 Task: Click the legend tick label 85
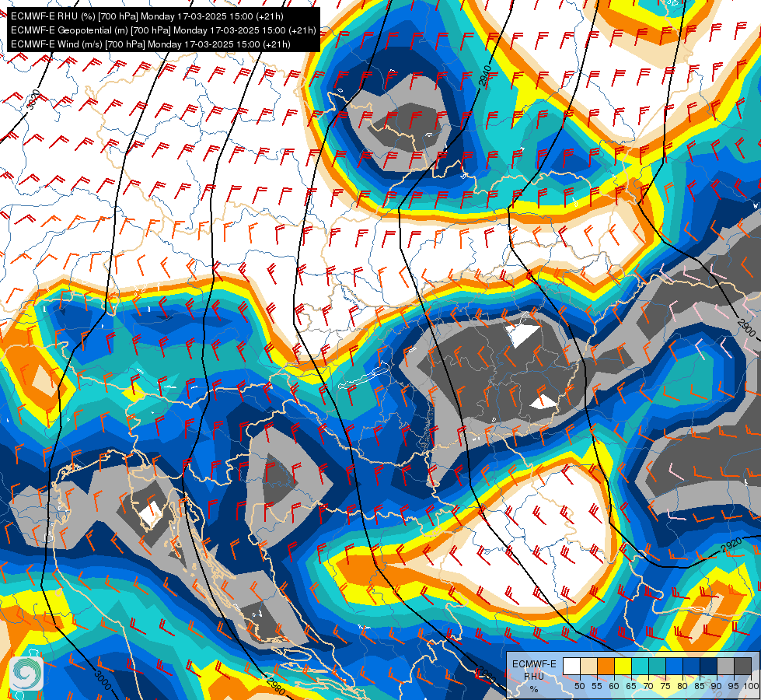pos(700,686)
